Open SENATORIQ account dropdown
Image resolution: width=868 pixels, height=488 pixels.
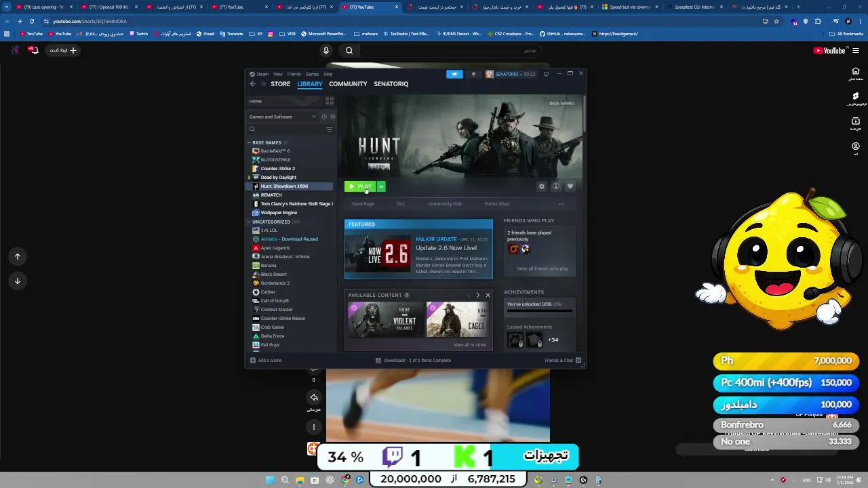(510, 74)
